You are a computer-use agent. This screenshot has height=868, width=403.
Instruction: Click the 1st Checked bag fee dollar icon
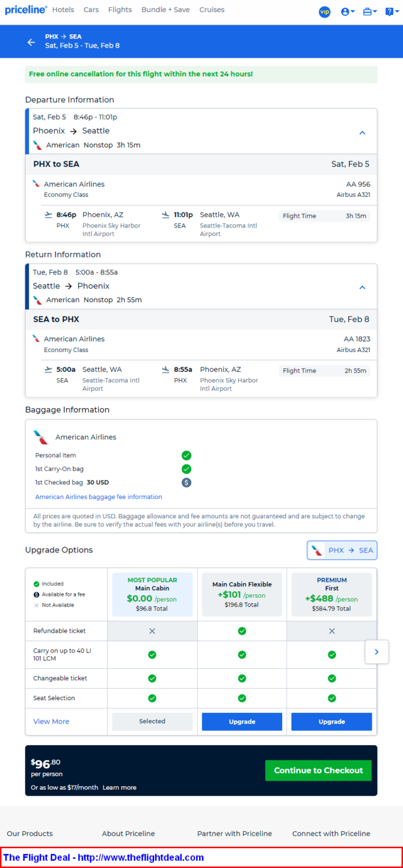pos(186,482)
